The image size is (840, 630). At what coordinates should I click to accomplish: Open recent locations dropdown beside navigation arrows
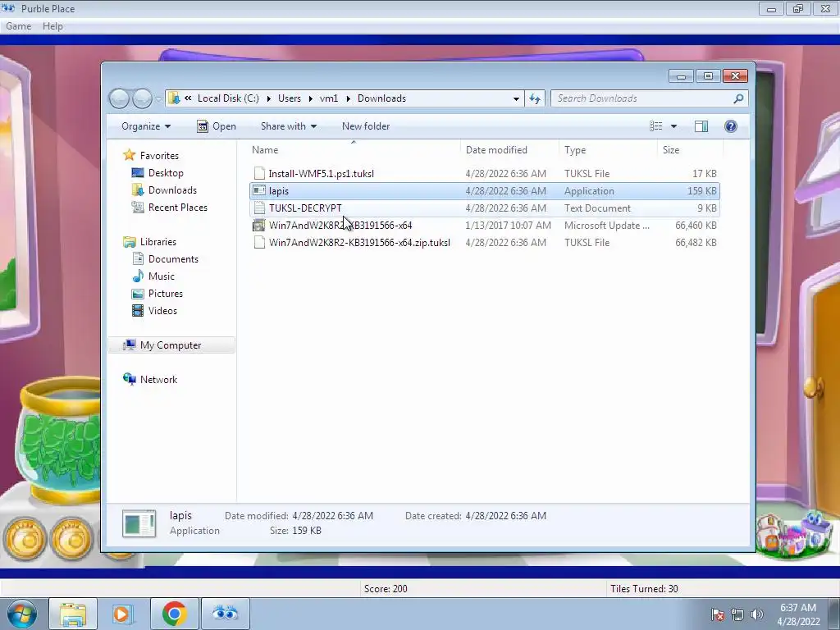point(158,98)
